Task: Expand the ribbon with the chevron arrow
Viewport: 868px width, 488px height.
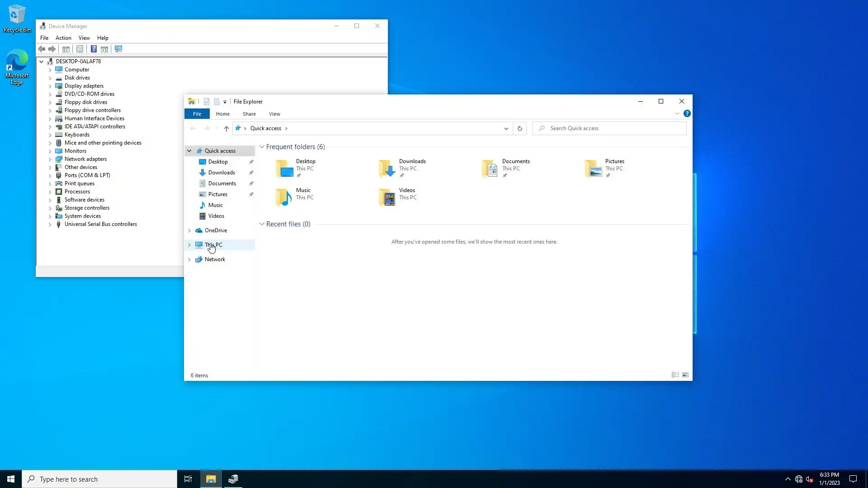Action: click(x=677, y=114)
